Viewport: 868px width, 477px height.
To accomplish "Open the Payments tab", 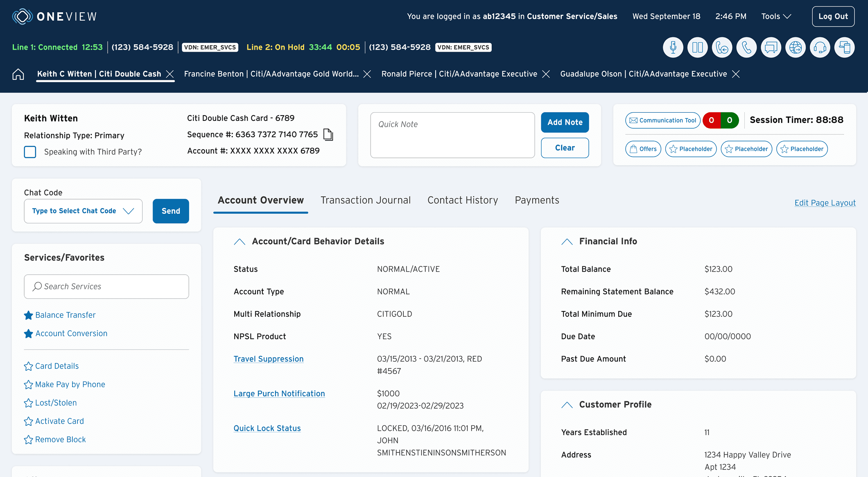I will [x=537, y=200].
